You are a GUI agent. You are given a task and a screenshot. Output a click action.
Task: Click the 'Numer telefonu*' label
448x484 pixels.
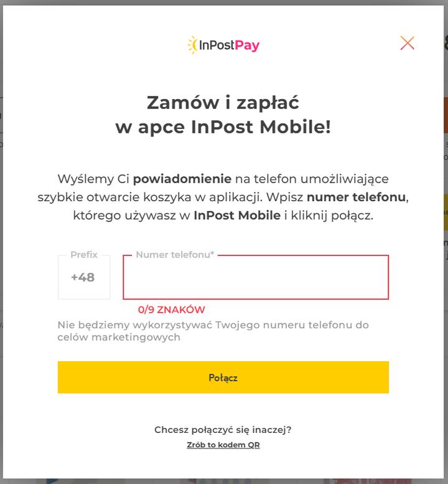point(175,255)
